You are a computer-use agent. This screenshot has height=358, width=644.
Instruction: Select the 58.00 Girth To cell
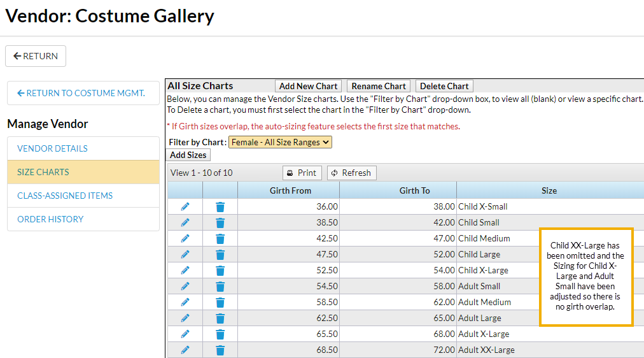point(398,286)
